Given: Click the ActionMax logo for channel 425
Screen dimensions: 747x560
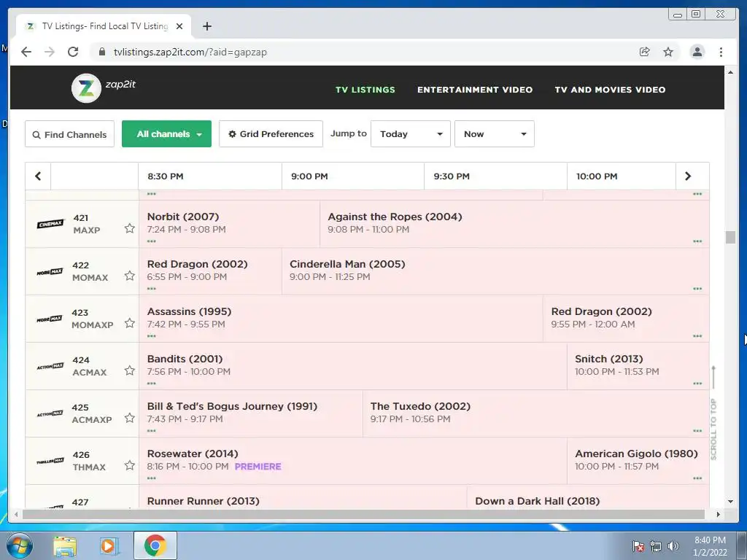Looking at the screenshot, I should (50, 414).
